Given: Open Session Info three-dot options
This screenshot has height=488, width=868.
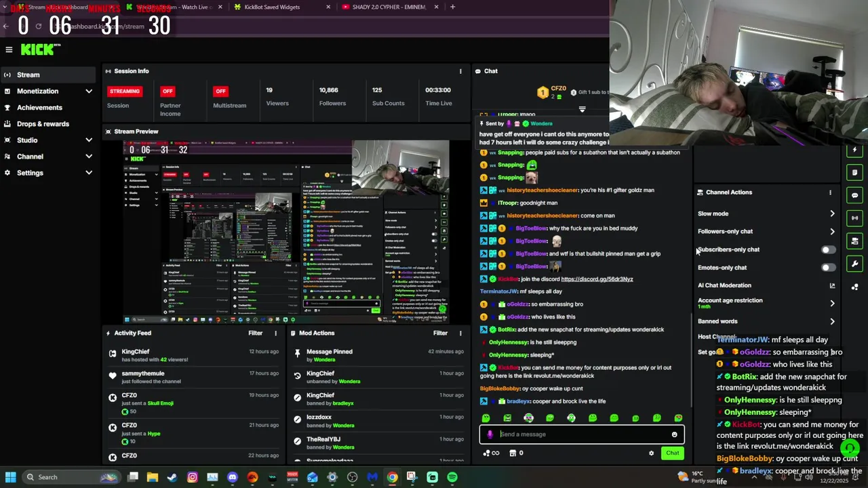Looking at the screenshot, I should pyautogui.click(x=460, y=71).
